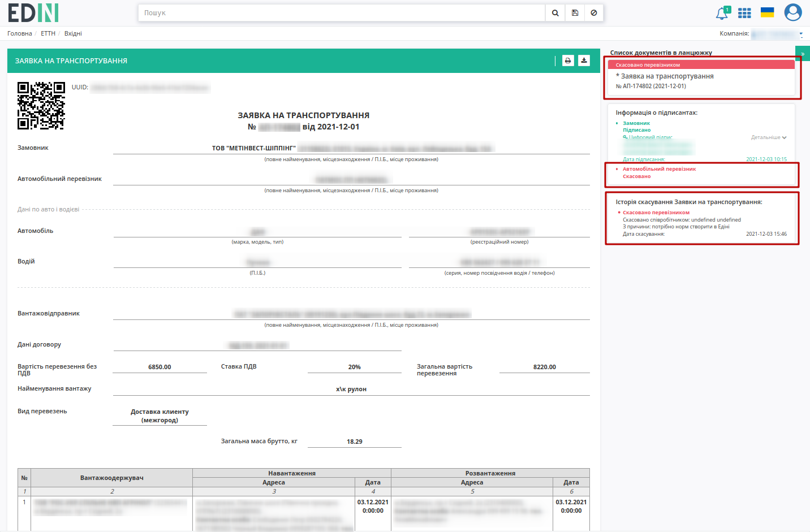Click the Ukrainian flag language icon
Image resolution: width=810 pixels, height=532 pixels.
coord(767,12)
